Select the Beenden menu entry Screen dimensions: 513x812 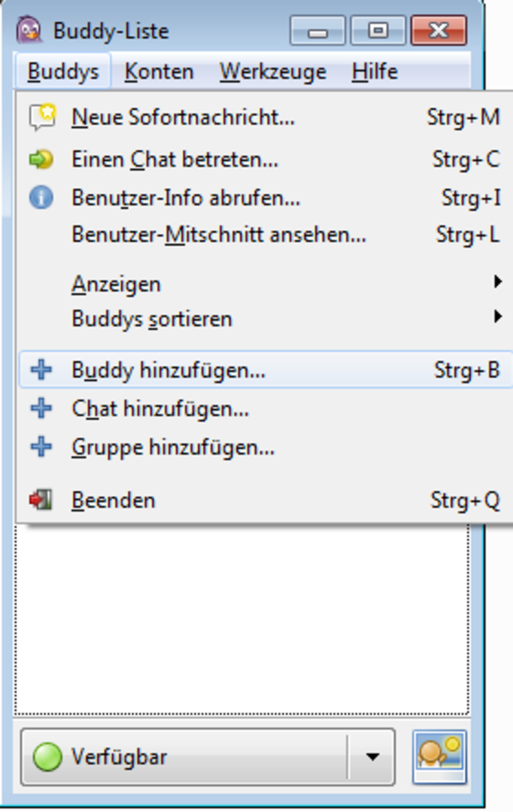coord(113,500)
